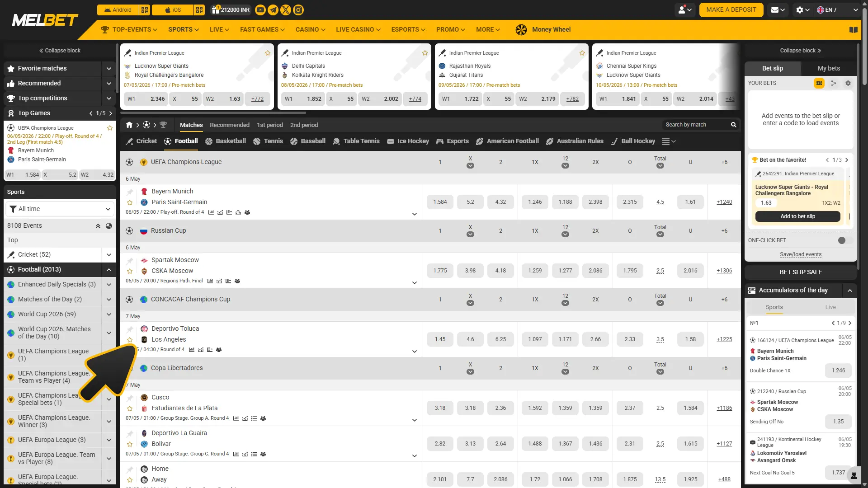Switch to 1st period tab
868x488 pixels.
tap(270, 125)
